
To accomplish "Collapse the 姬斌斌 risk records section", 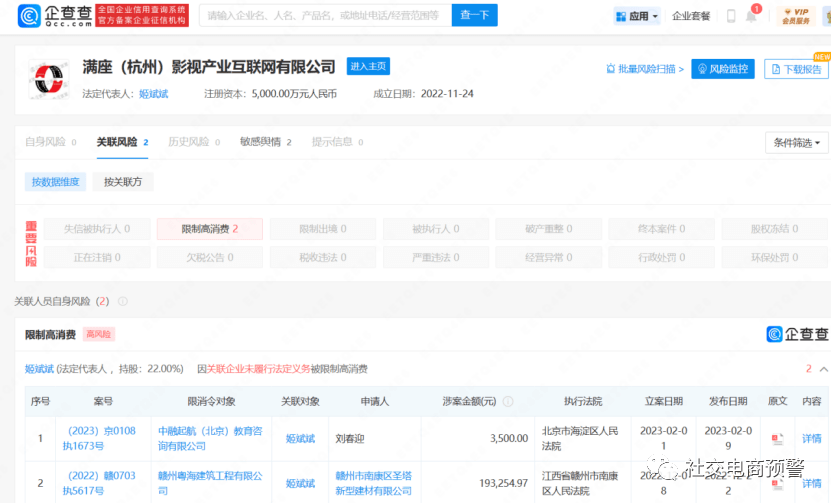I will (x=824, y=369).
